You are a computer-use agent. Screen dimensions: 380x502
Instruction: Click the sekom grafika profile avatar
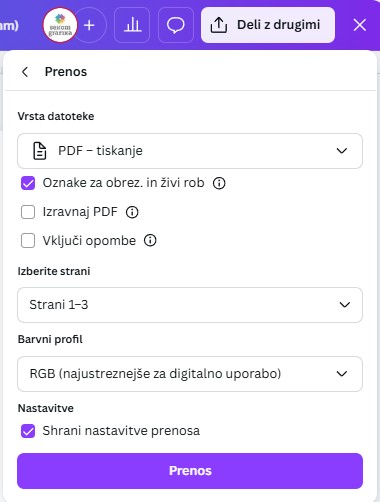60,25
